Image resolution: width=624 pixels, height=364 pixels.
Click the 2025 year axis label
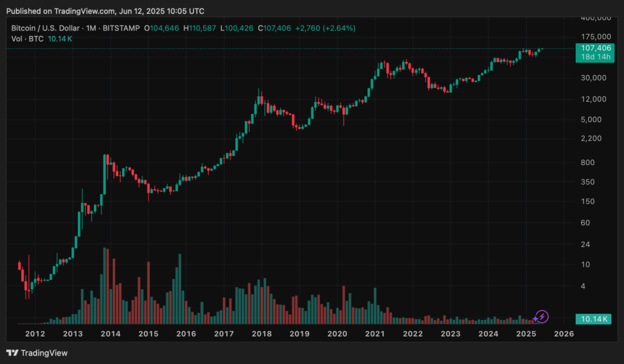point(526,334)
